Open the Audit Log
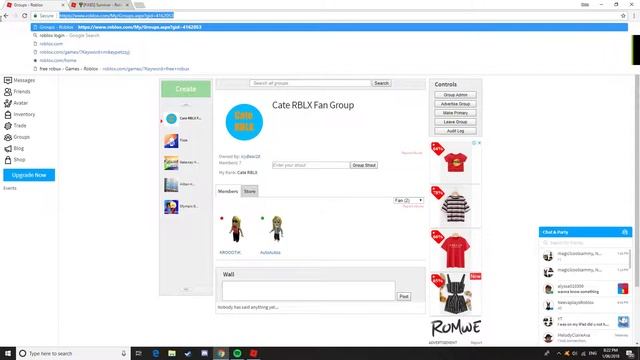The width and height of the screenshot is (640, 360). pyautogui.click(x=455, y=131)
